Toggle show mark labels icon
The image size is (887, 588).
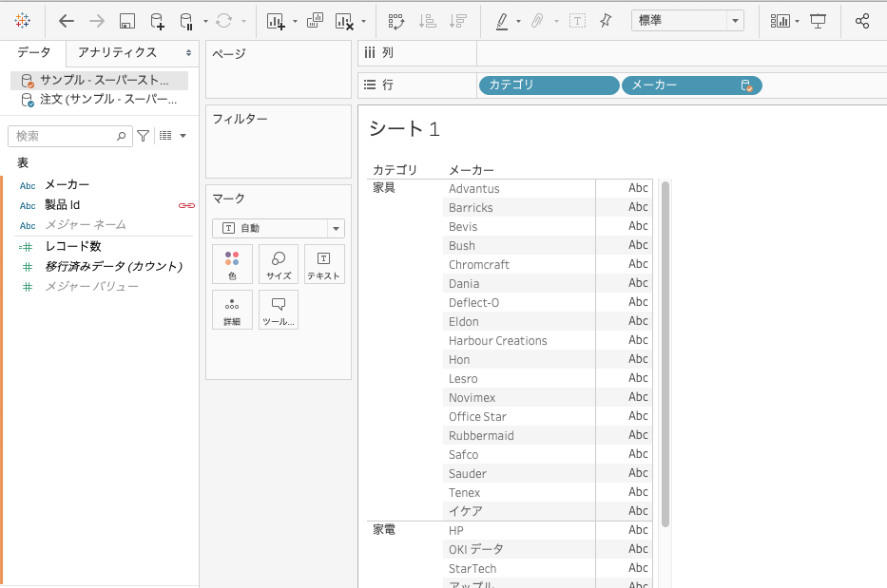(577, 21)
